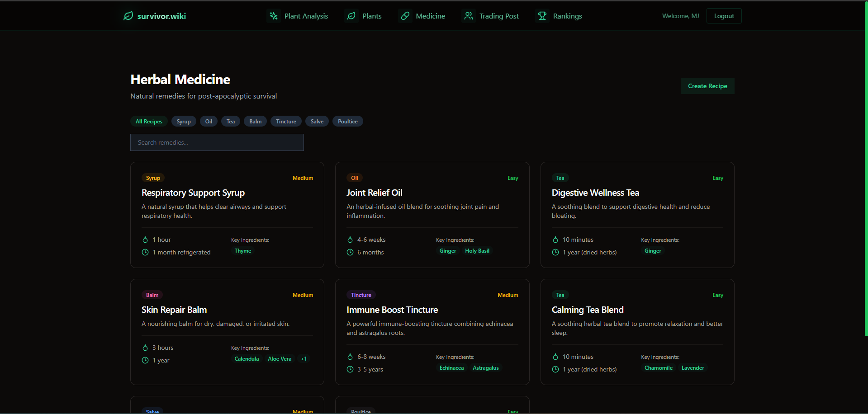Click the Chamomile ingredient tag
This screenshot has width=868, height=414.
[659, 368]
